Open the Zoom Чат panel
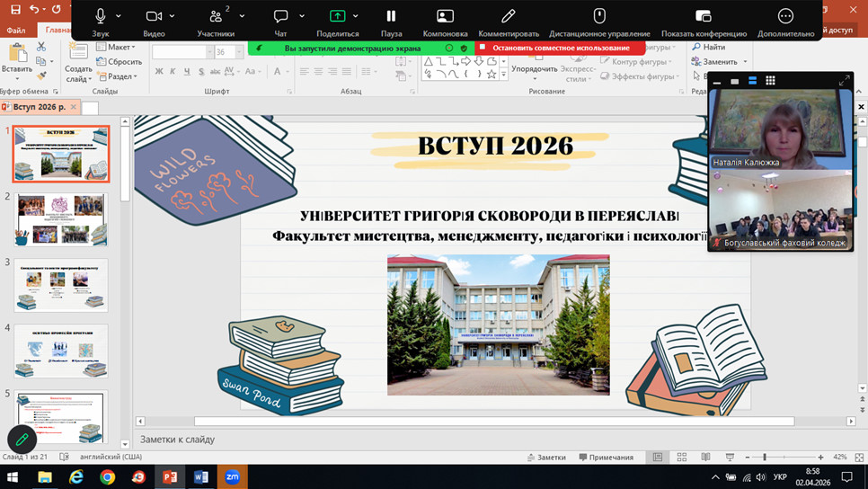 coord(280,16)
